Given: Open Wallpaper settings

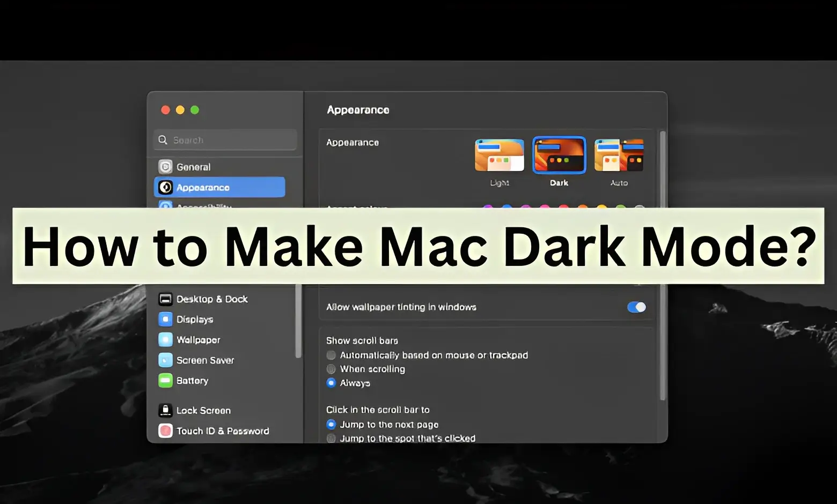Looking at the screenshot, I should (198, 339).
